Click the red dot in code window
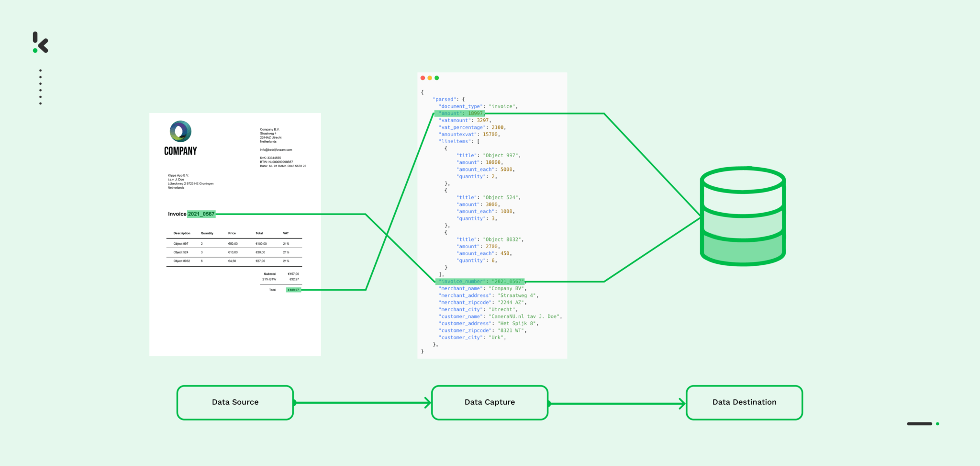This screenshot has width=980, height=466. tap(423, 78)
